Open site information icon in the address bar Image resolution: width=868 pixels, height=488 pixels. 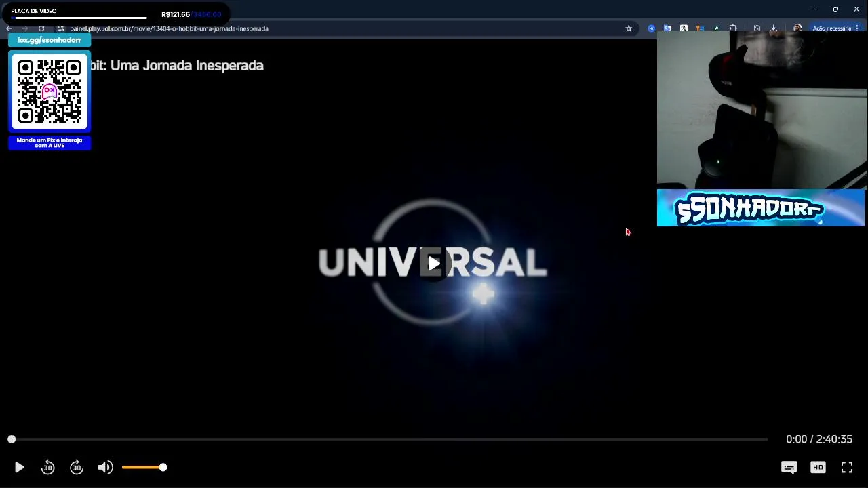(60, 28)
